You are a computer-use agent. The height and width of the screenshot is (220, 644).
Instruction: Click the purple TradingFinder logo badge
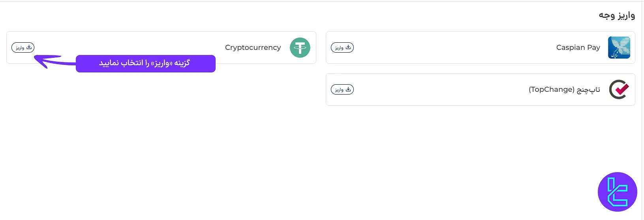tap(617, 192)
